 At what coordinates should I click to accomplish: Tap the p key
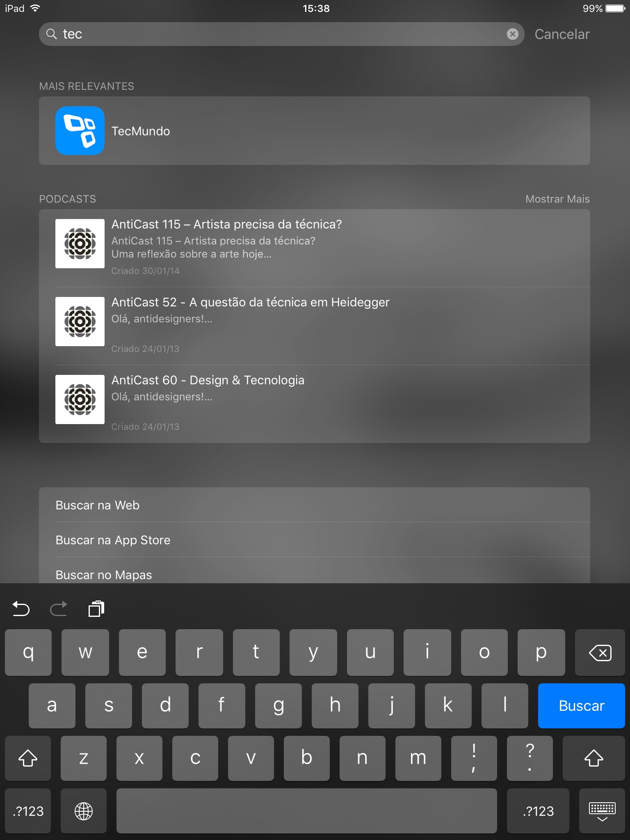pos(541,653)
